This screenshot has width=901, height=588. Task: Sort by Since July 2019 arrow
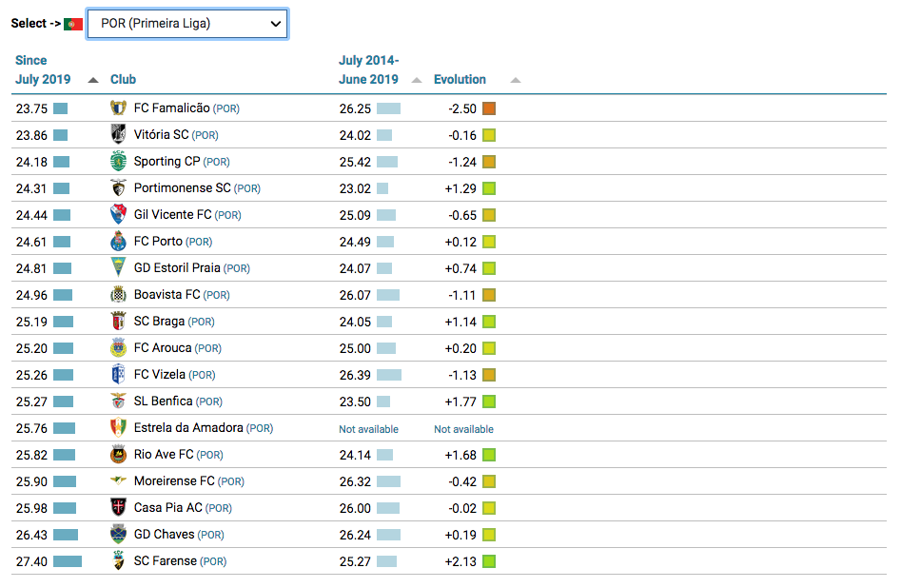tap(93, 81)
